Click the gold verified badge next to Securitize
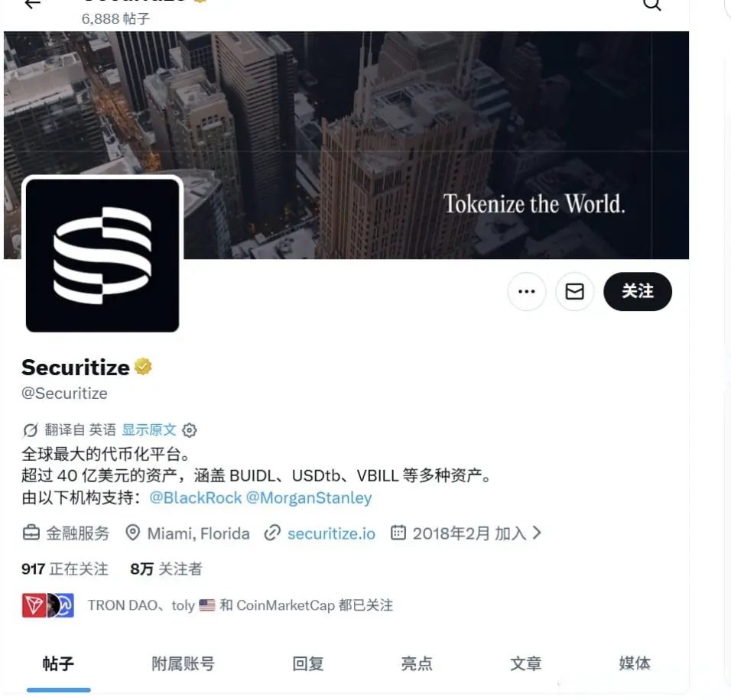Viewport: 731px width, 700px height. [143, 367]
